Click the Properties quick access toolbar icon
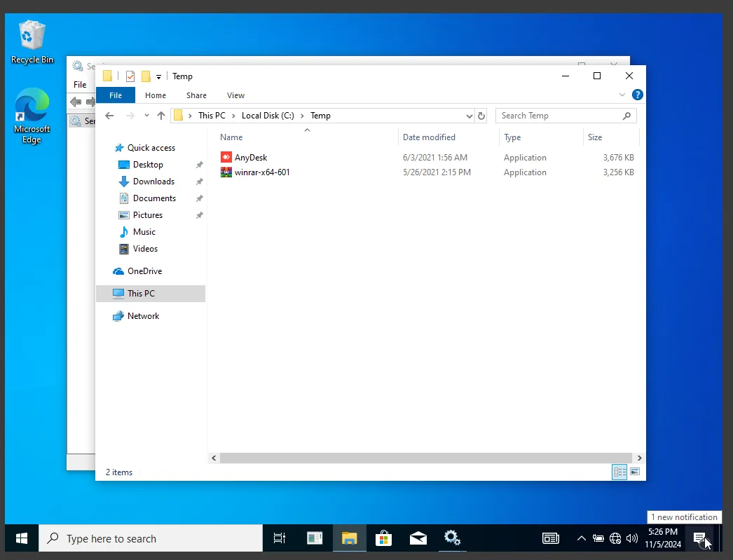Screen dimensions: 733x560 130,76
